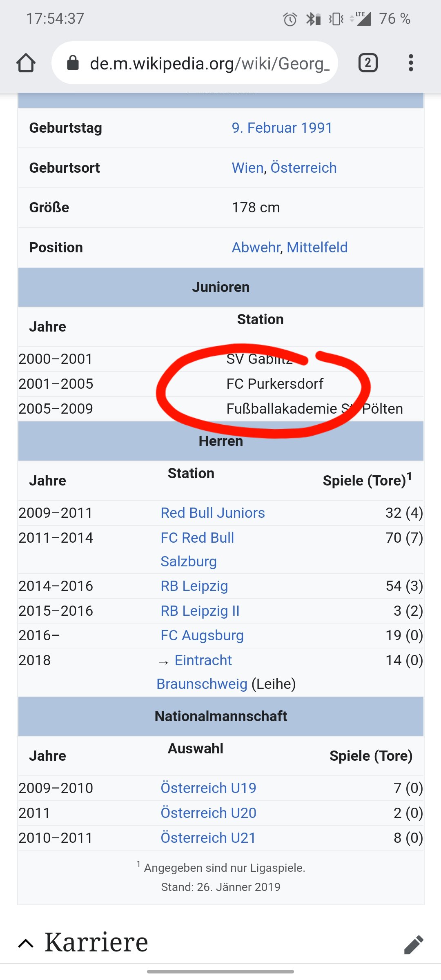Collapse the Karriere section chevron

tap(26, 943)
